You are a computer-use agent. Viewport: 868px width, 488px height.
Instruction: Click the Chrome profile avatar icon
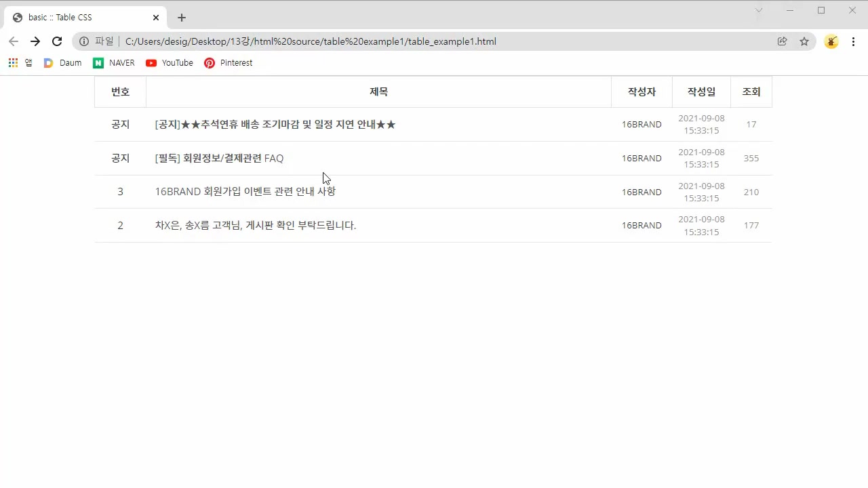click(831, 41)
